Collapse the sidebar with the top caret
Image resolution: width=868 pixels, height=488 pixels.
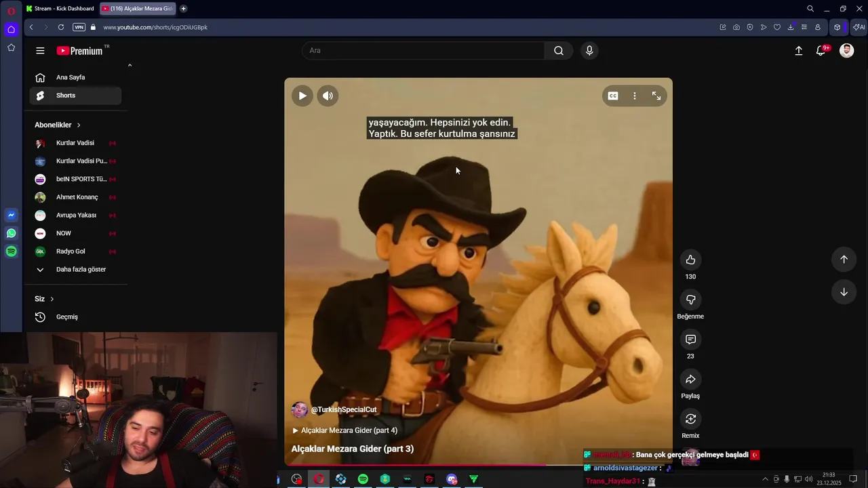point(130,66)
